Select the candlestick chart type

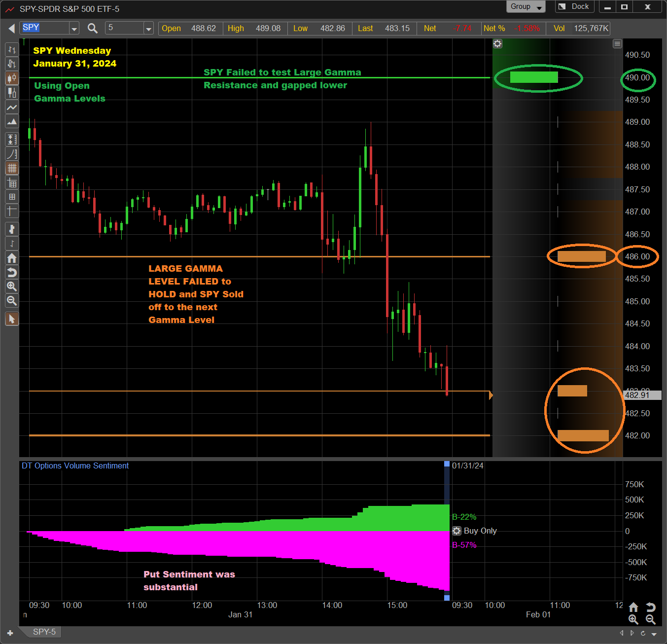pos(12,78)
